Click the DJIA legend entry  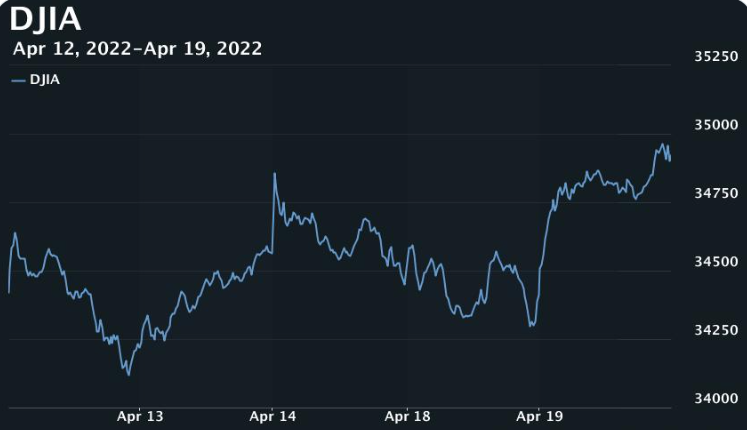point(36,80)
